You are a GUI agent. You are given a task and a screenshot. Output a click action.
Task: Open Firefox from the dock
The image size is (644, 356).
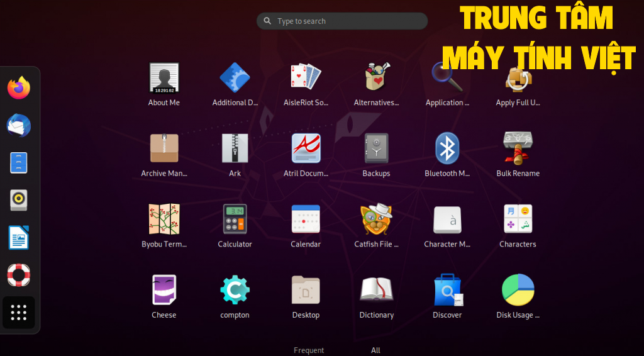(19, 88)
